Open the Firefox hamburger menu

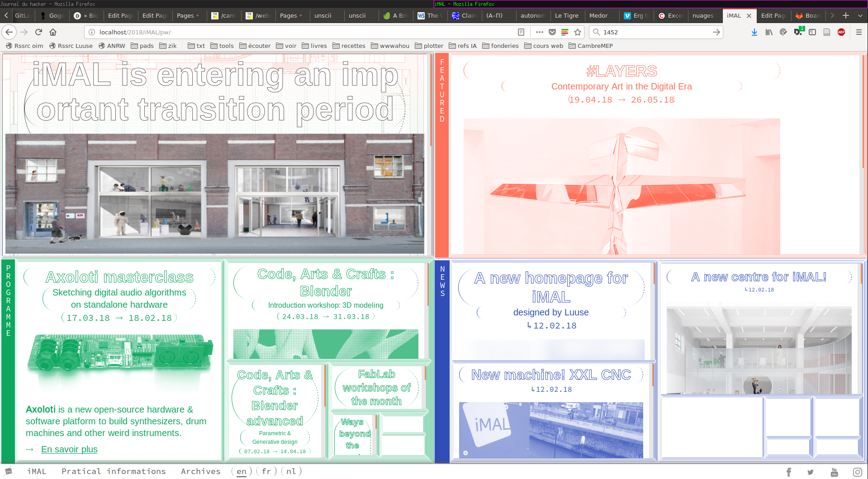pos(859,32)
